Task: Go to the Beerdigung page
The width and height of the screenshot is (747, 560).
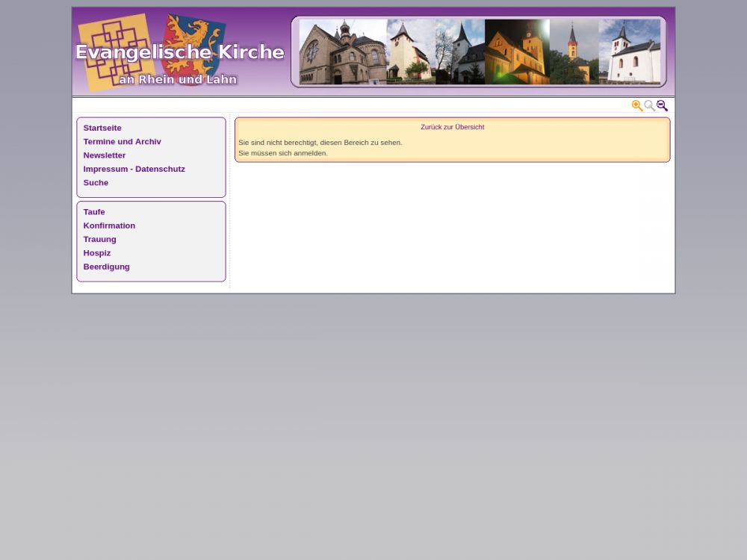Action: tap(106, 267)
